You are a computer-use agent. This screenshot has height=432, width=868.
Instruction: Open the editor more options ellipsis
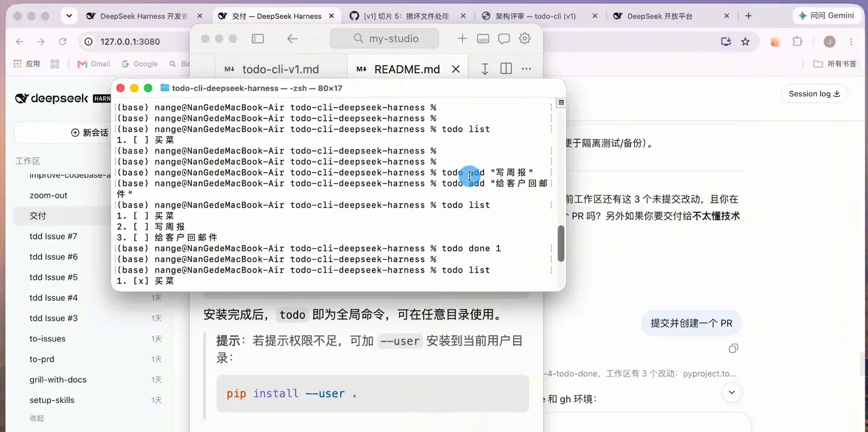pos(526,68)
